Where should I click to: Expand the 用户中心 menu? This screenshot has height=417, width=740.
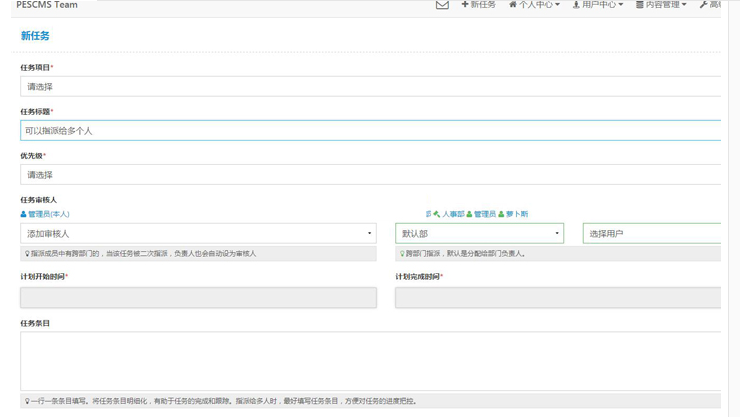pyautogui.click(x=597, y=5)
